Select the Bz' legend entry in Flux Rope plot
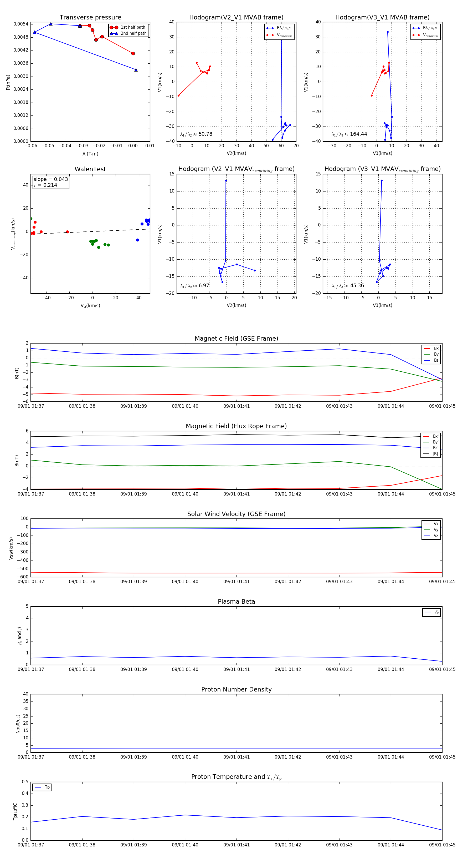 click(x=431, y=448)
